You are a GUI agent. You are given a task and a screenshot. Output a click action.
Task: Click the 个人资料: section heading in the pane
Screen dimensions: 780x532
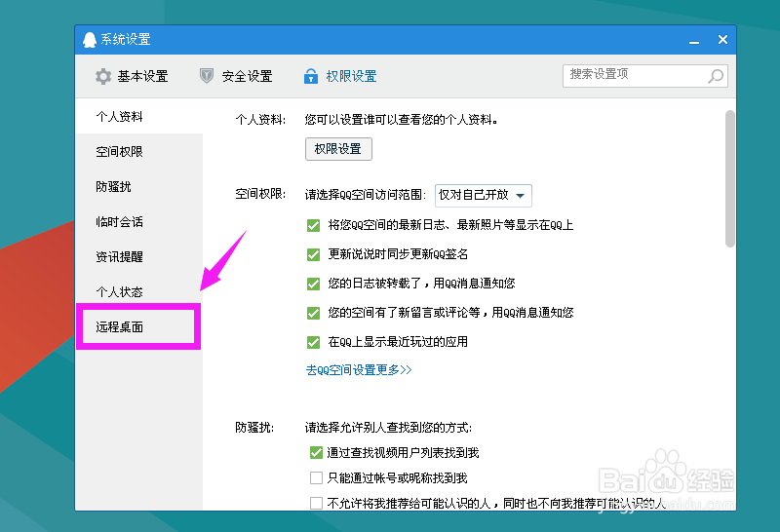[260, 119]
